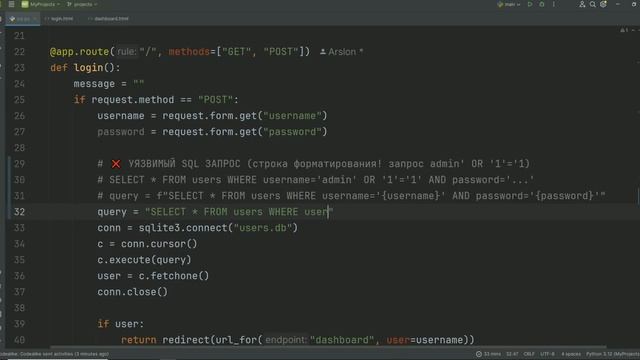640x360 pixels.
Task: Click the rule: parameter hint in app.route
Action: click(127, 52)
